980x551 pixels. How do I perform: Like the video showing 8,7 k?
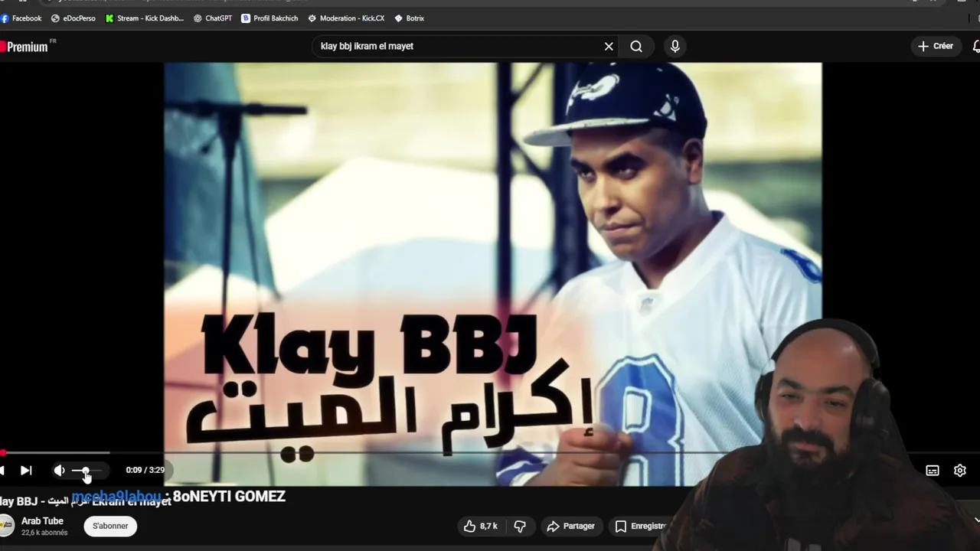click(x=480, y=526)
